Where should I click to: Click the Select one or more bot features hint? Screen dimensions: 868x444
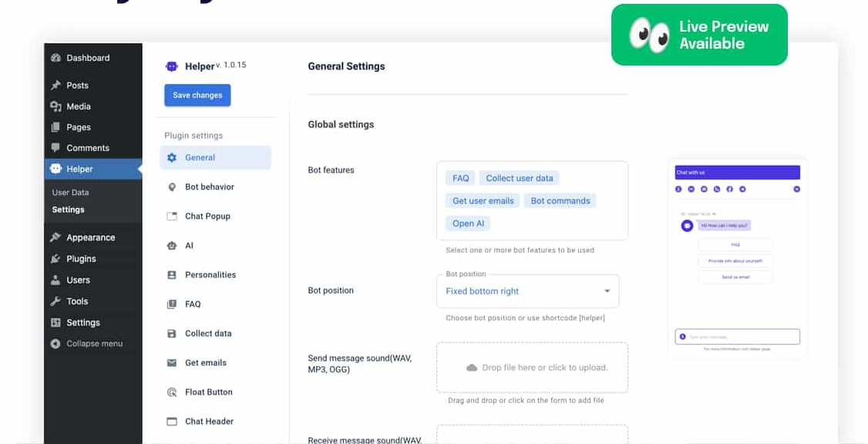[x=520, y=251]
